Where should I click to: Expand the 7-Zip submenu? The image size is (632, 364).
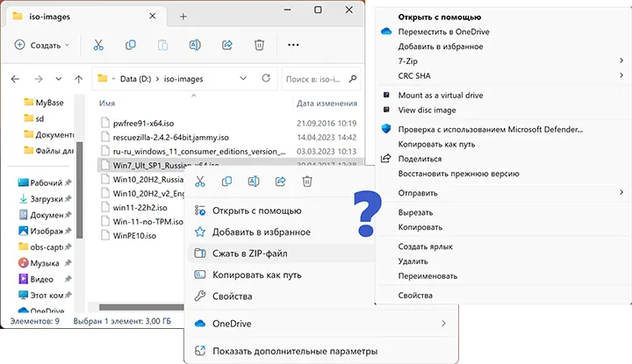[x=621, y=61]
